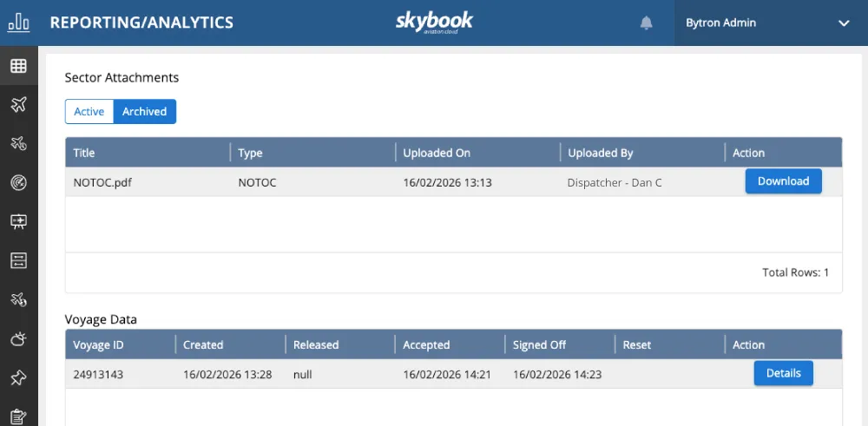Switch to the Active attachments tab
Image resolution: width=868 pixels, height=426 pixels.
(x=89, y=111)
